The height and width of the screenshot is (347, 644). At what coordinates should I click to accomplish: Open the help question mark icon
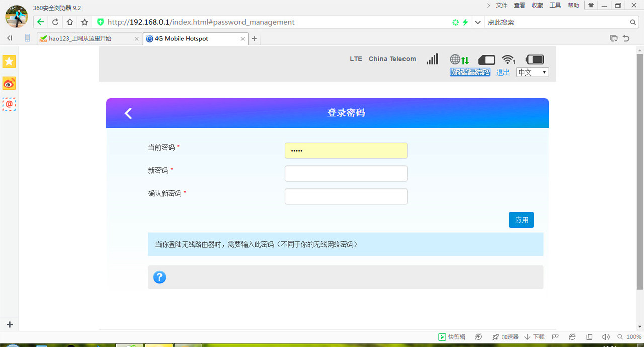(x=159, y=277)
